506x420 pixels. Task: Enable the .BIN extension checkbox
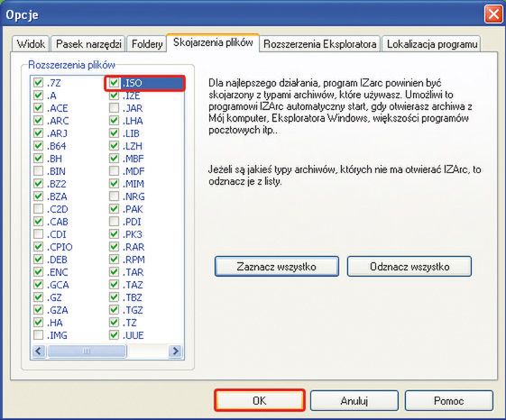[x=38, y=170]
